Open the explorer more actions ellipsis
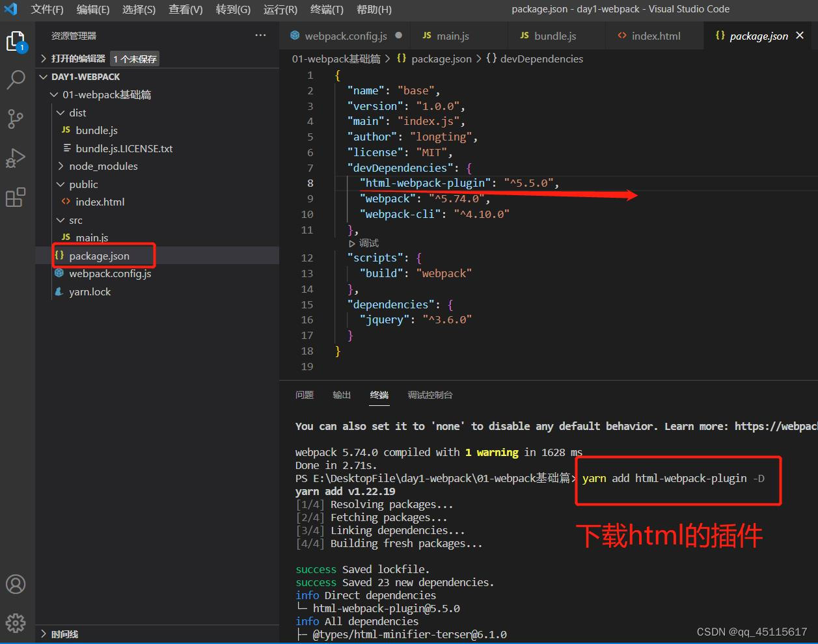The width and height of the screenshot is (818, 644). (260, 35)
